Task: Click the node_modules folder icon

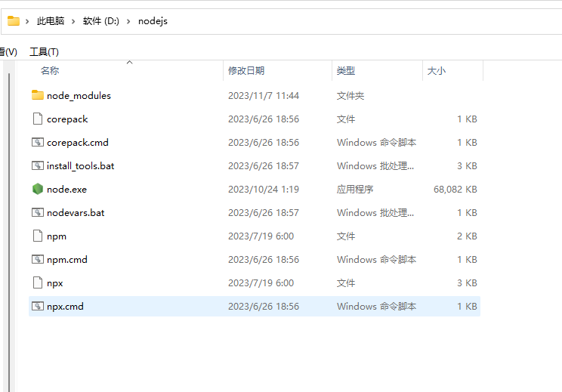Action: (x=38, y=95)
